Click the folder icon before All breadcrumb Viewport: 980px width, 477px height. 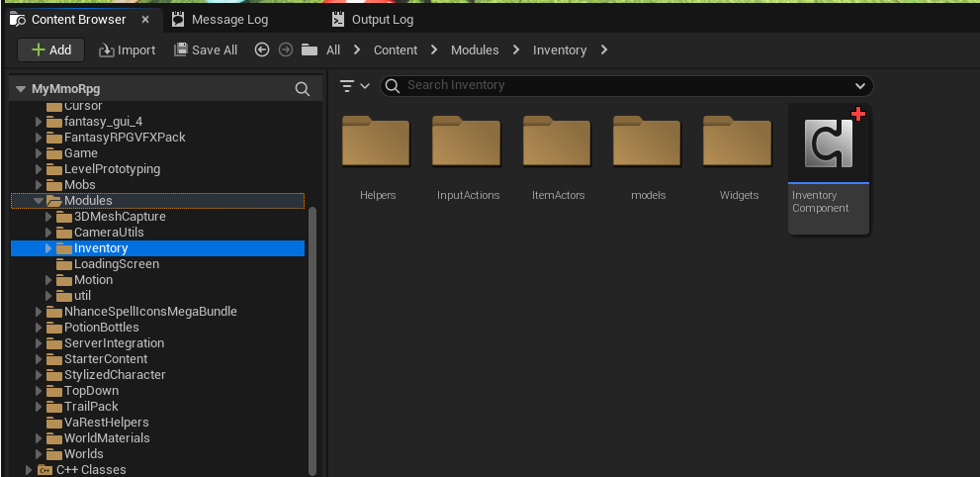click(310, 49)
